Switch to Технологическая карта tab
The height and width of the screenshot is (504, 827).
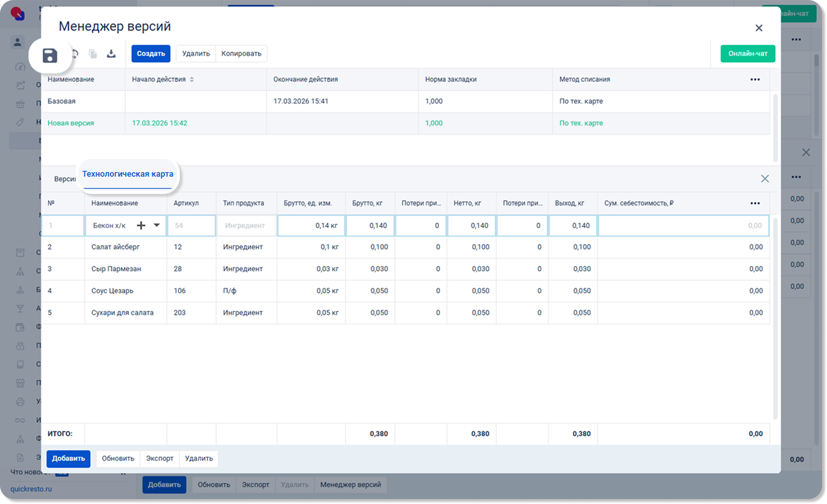128,174
